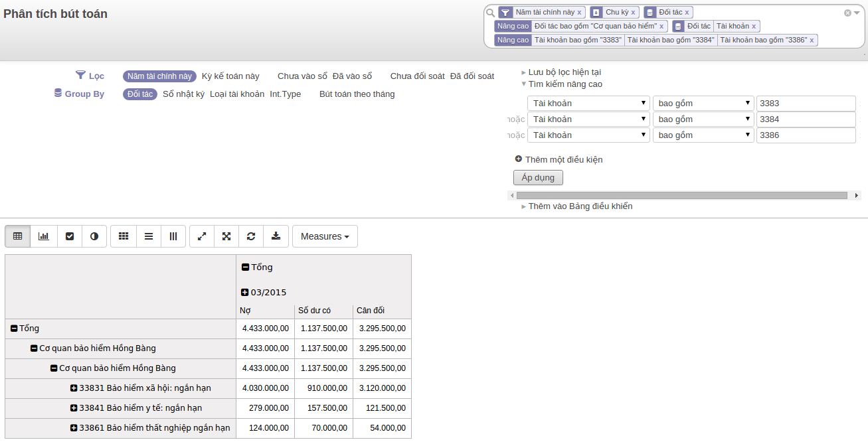Expand row 33831 Bảo hiểm xã hội
This screenshot has width=868, height=442.
pos(74,388)
